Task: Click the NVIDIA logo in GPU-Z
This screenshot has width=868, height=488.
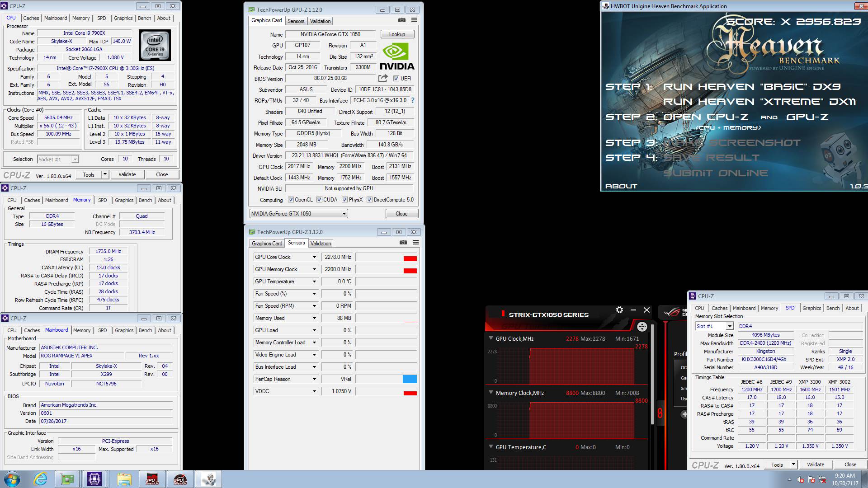Action: click(396, 56)
